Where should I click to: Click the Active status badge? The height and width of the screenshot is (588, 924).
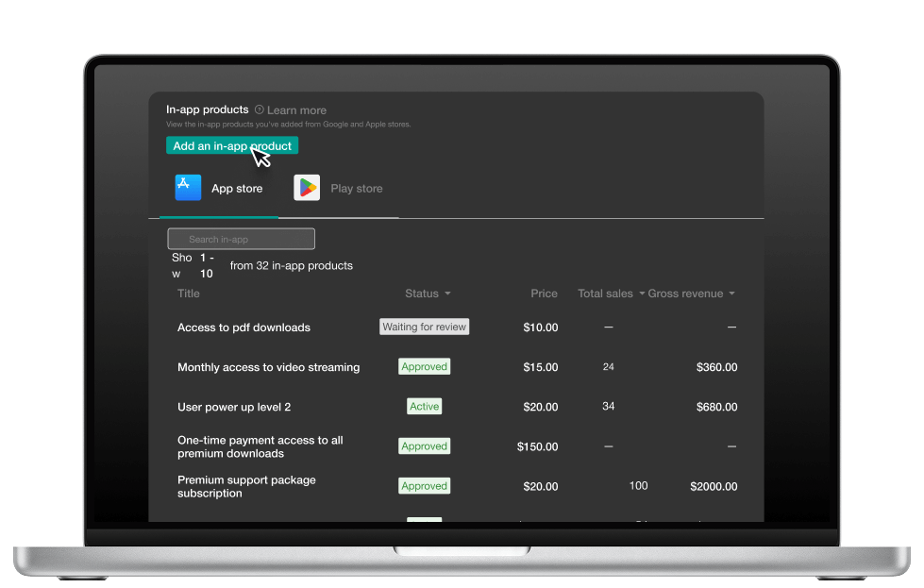tap(424, 407)
